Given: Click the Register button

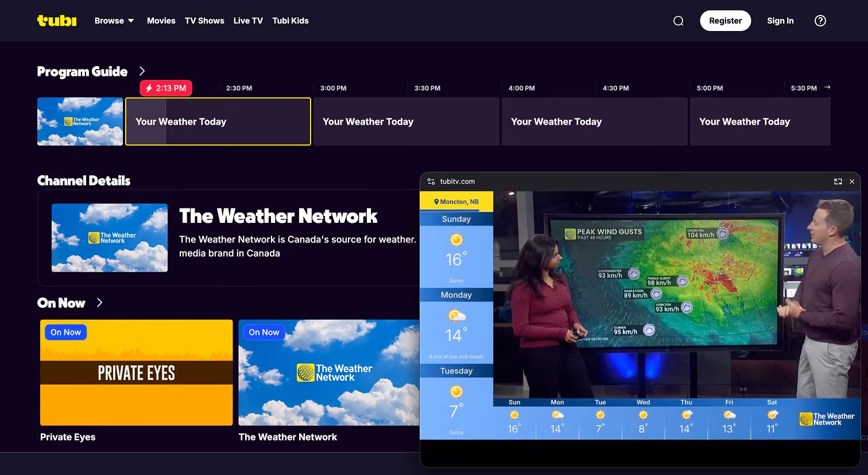Looking at the screenshot, I should [726, 21].
